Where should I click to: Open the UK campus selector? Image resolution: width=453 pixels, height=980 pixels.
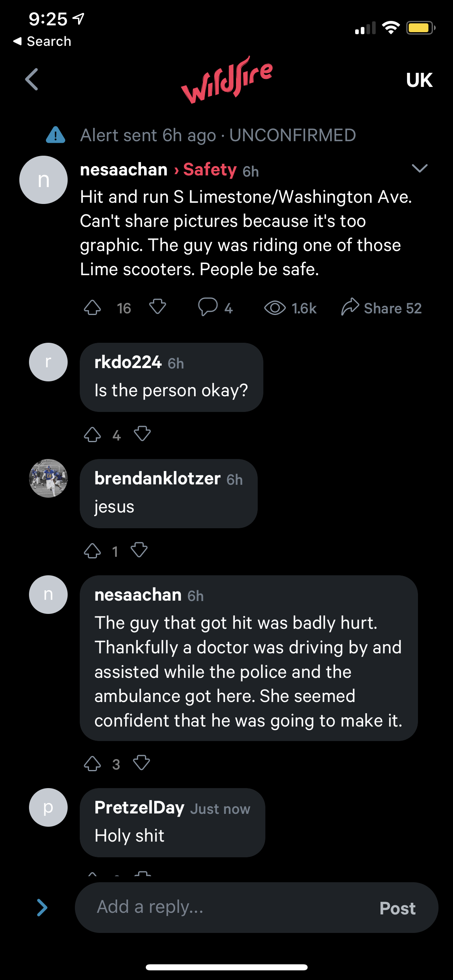click(x=419, y=80)
